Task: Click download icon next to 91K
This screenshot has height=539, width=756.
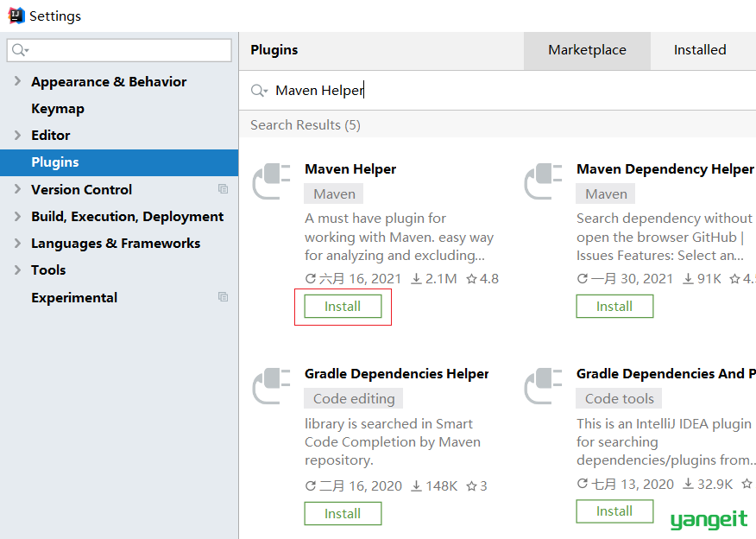Action: coord(689,279)
